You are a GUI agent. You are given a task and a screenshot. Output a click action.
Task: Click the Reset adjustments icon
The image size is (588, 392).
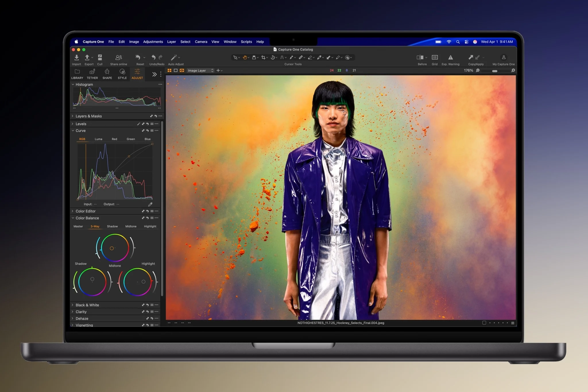tap(138, 57)
